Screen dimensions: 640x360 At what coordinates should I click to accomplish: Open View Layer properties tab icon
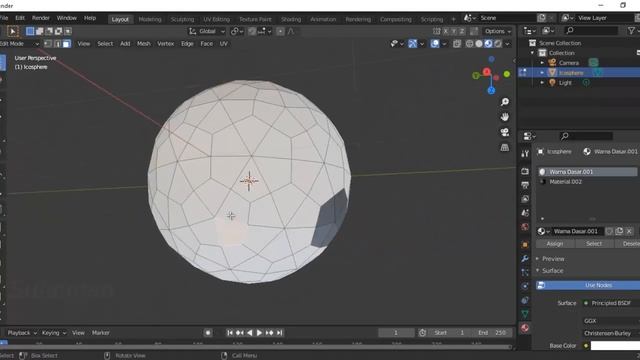pyautogui.click(x=525, y=199)
